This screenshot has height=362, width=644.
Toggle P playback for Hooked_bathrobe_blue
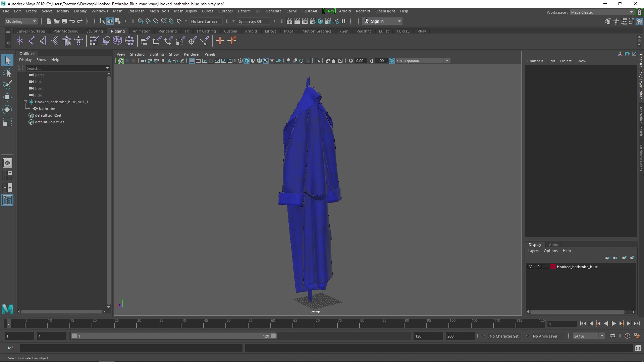point(538,266)
